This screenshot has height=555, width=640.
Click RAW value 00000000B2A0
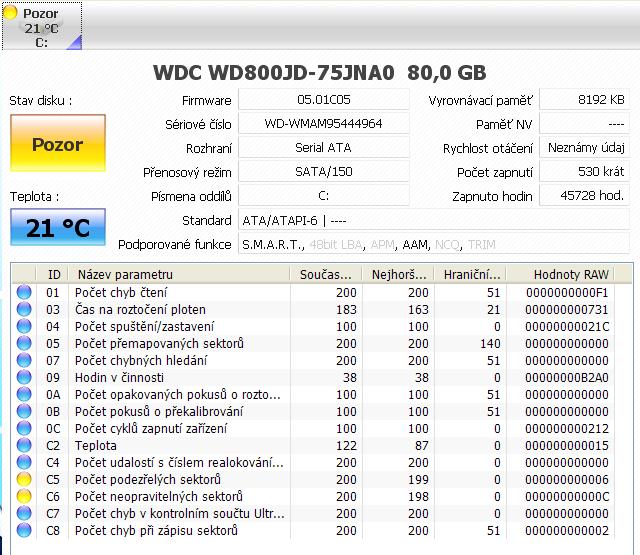click(567, 377)
